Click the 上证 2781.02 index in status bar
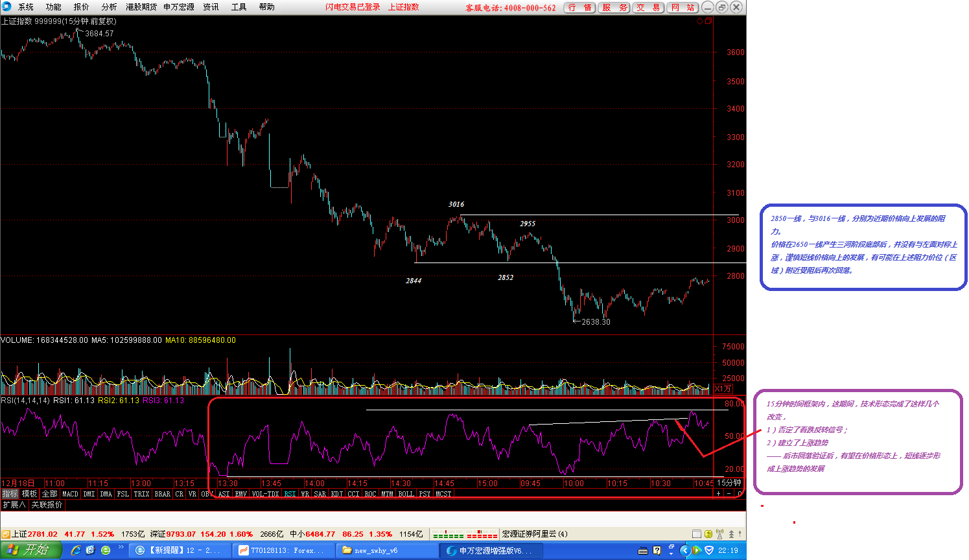Image resolution: width=969 pixels, height=560 pixels. pos(35,534)
